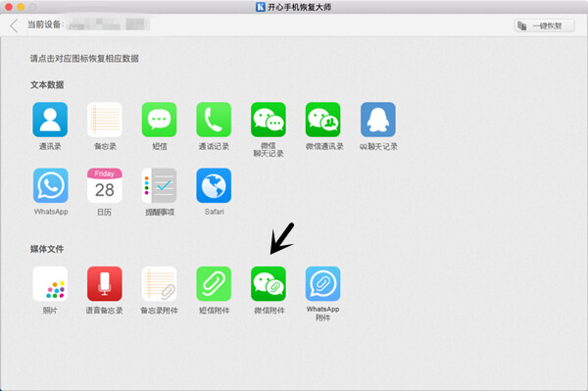Click the 文本数据 section heading

tap(47, 84)
